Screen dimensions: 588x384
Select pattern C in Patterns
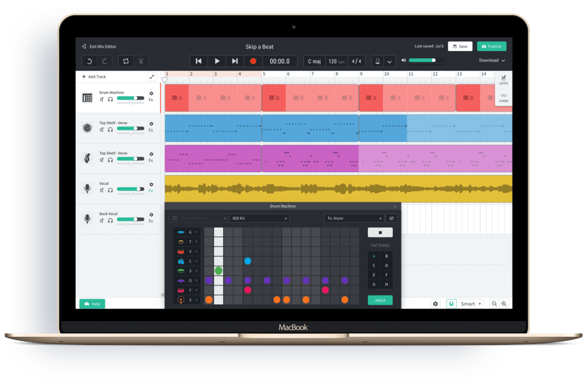pyautogui.click(x=374, y=266)
